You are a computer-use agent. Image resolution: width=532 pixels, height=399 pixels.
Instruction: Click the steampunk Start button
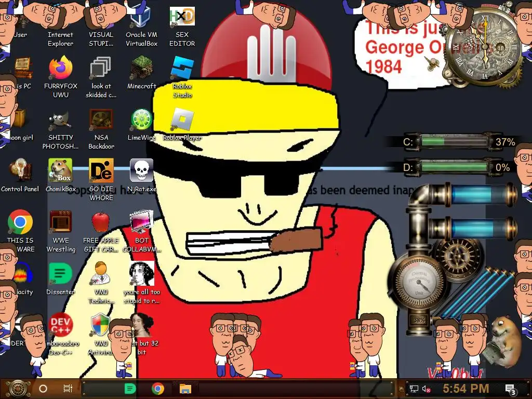(x=17, y=389)
